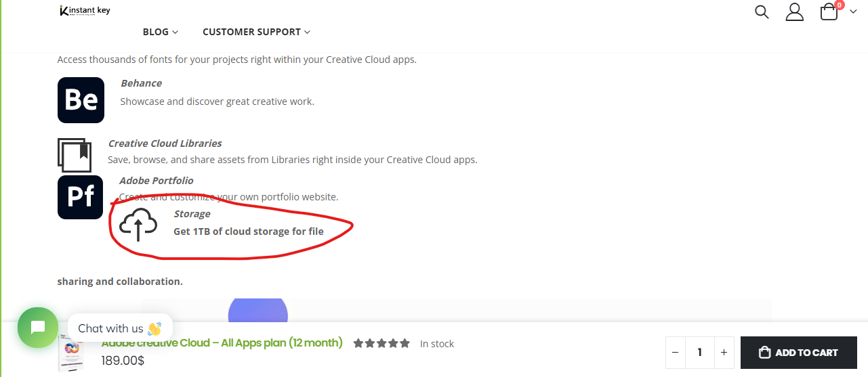Expand the Blog menu dropdown
The image size is (868, 377).
[161, 32]
